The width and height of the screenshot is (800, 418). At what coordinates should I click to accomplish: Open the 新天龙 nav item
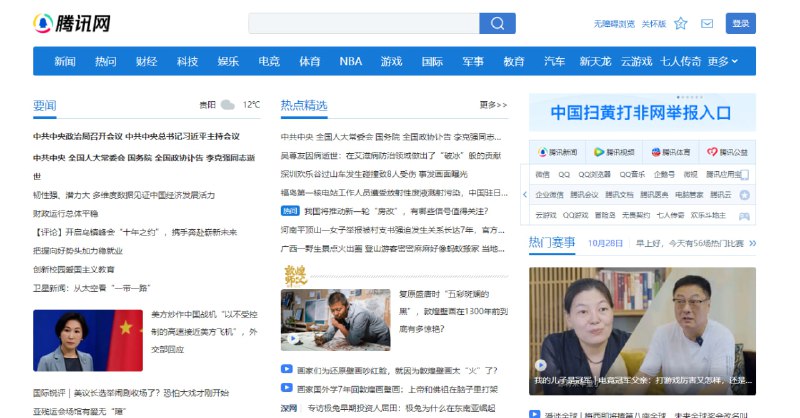pos(595,61)
